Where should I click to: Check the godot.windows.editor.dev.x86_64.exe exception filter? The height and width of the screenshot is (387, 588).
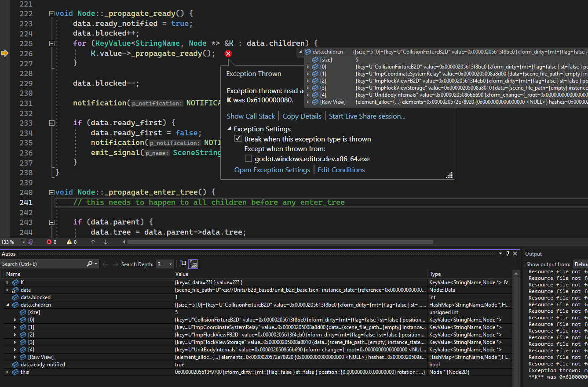(248, 159)
